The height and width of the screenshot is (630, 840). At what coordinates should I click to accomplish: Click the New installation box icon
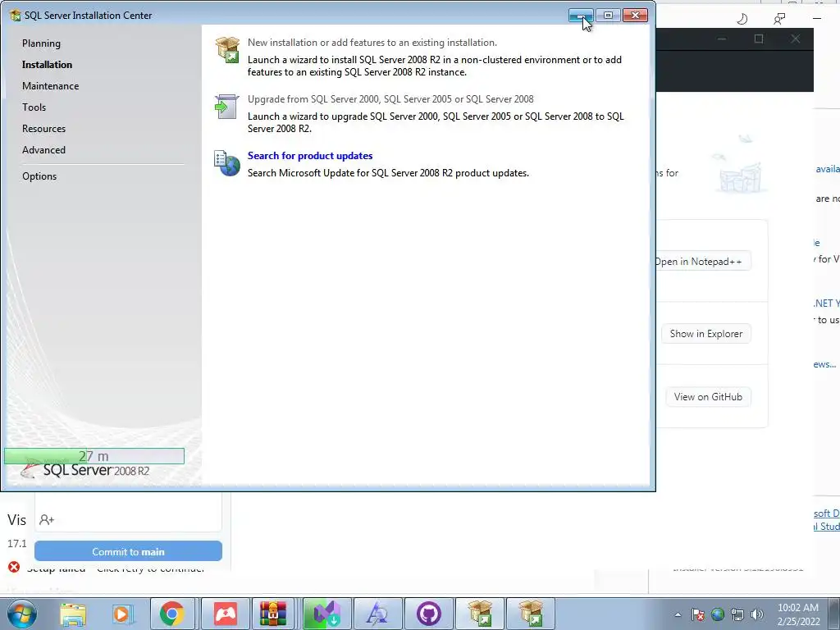click(227, 50)
